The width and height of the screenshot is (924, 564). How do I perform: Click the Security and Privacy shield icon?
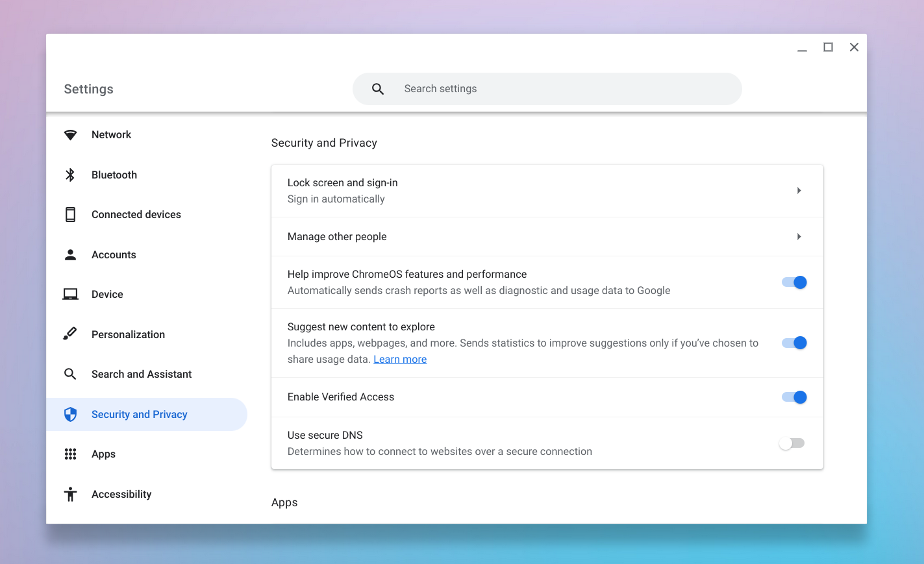coord(70,414)
